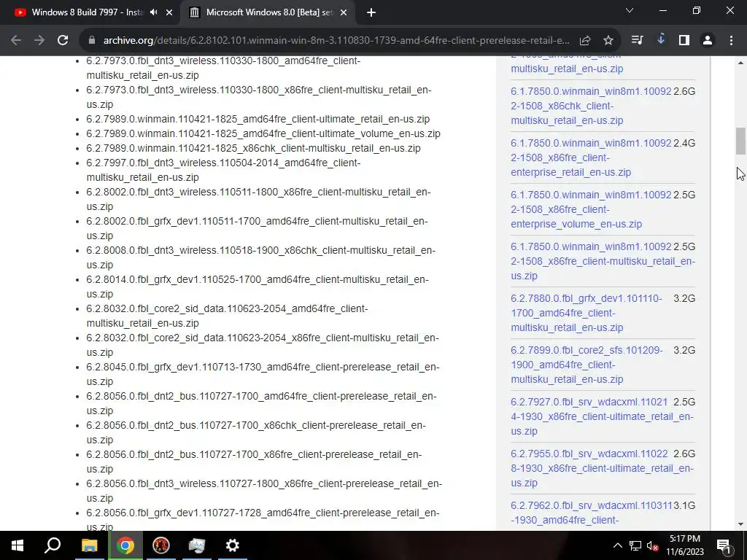Click 6.2.8002.0.fbl_dnt3_wireless list entry
Screen dimensions: 747x560
click(258, 199)
